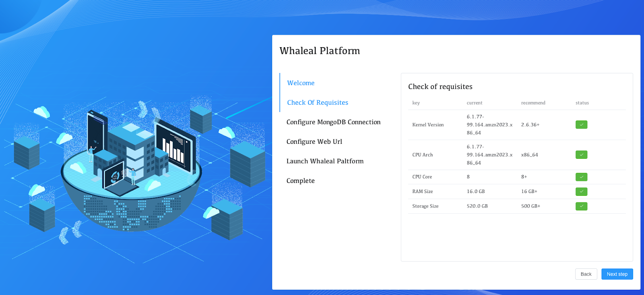Click the 'status' column header
This screenshot has width=644, height=295.
[582, 103]
